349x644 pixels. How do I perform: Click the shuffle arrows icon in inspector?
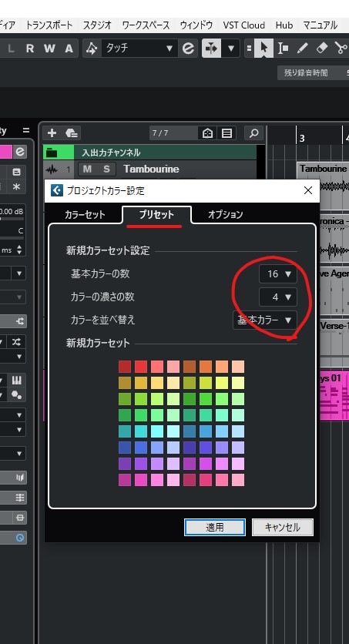16,342
